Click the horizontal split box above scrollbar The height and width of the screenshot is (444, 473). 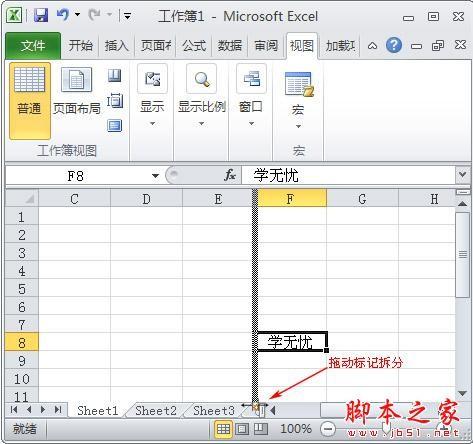(x=462, y=192)
